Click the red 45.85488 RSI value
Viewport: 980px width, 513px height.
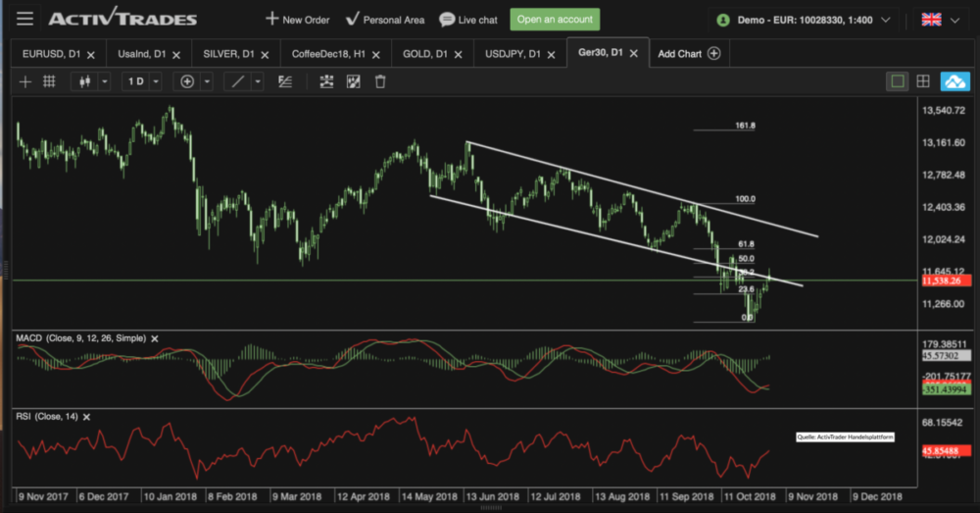pyautogui.click(x=947, y=450)
